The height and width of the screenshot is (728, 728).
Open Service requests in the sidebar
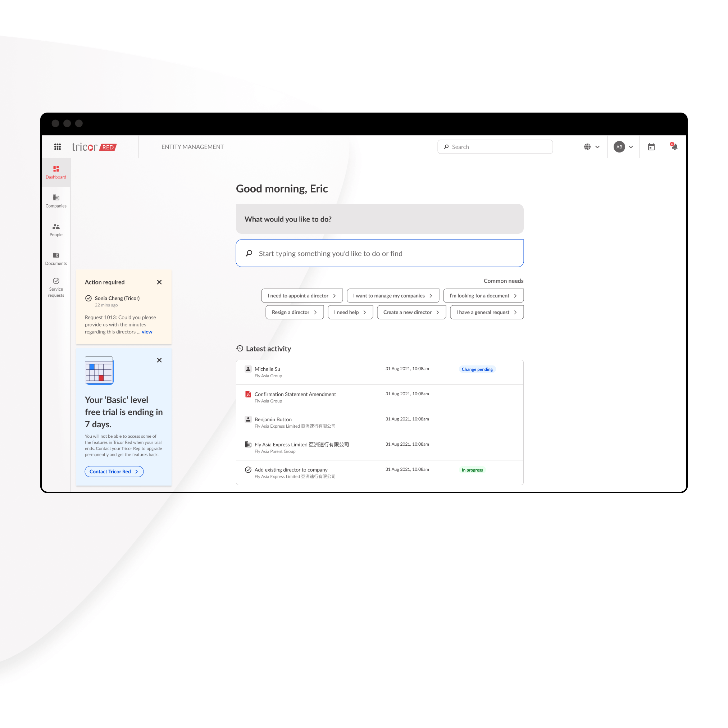point(56,287)
